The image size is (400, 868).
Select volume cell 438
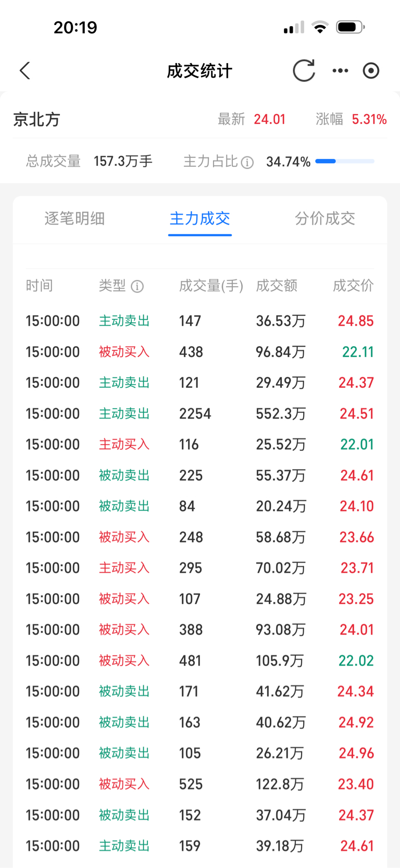pos(191,352)
